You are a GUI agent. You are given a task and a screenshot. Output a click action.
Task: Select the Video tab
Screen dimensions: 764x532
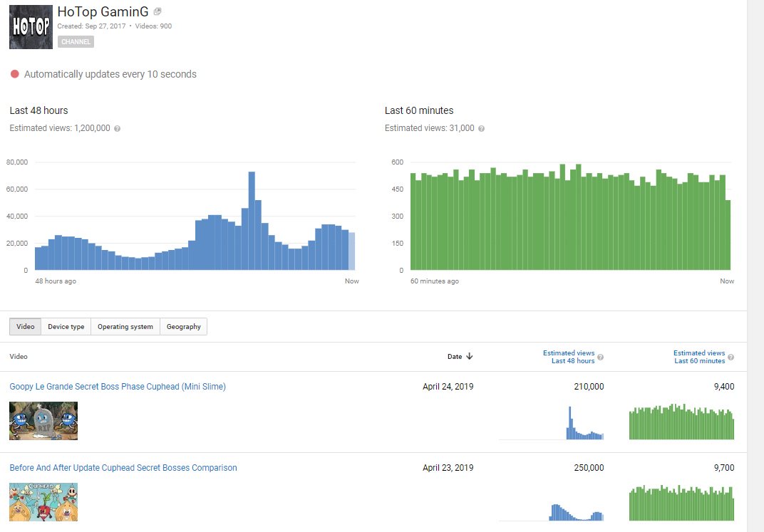(x=26, y=327)
